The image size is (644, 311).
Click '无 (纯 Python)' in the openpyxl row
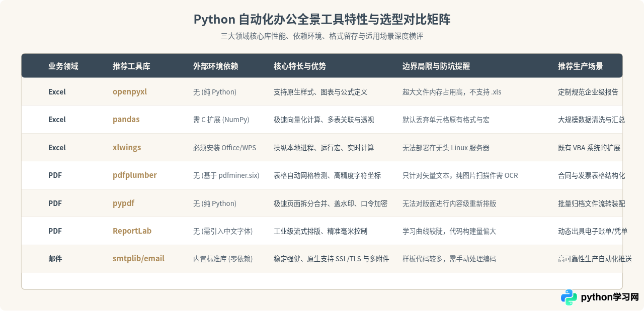(x=215, y=92)
